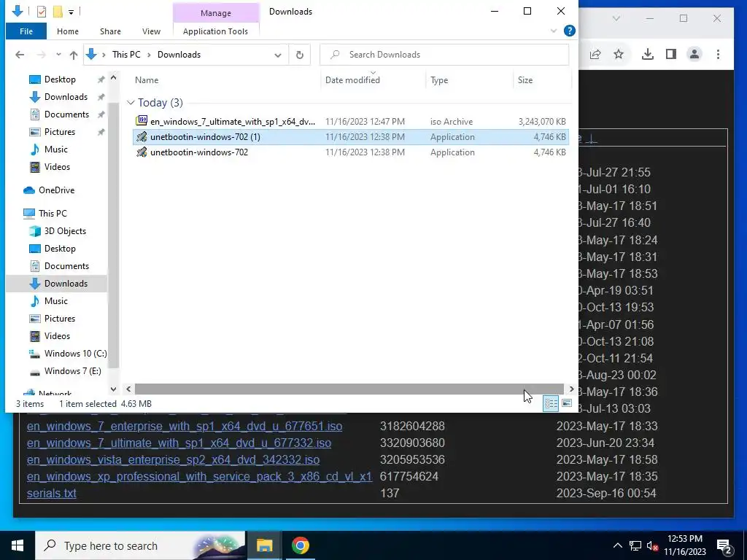Screen dimensions: 747x560
Task: Open Music in Quick access
Action: click(55, 149)
